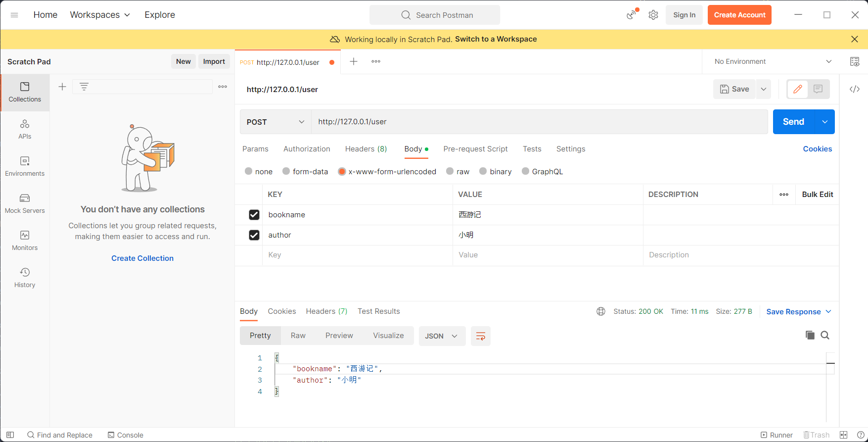Image resolution: width=868 pixels, height=442 pixels.
Task: Uncheck the bookname parameter checkbox
Action: click(254, 215)
